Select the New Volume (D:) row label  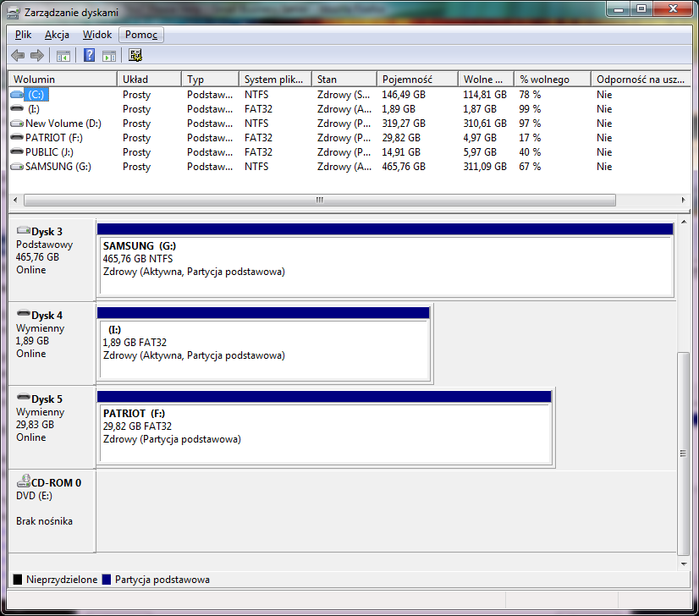(x=63, y=123)
